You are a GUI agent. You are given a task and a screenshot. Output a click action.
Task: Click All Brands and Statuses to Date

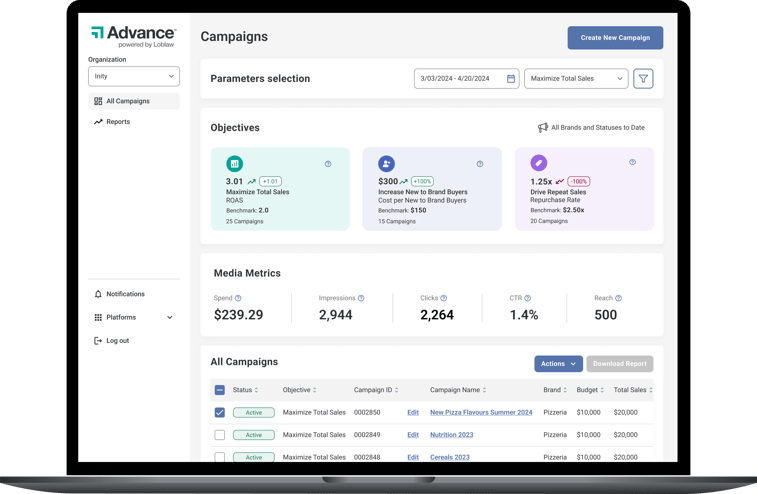598,127
